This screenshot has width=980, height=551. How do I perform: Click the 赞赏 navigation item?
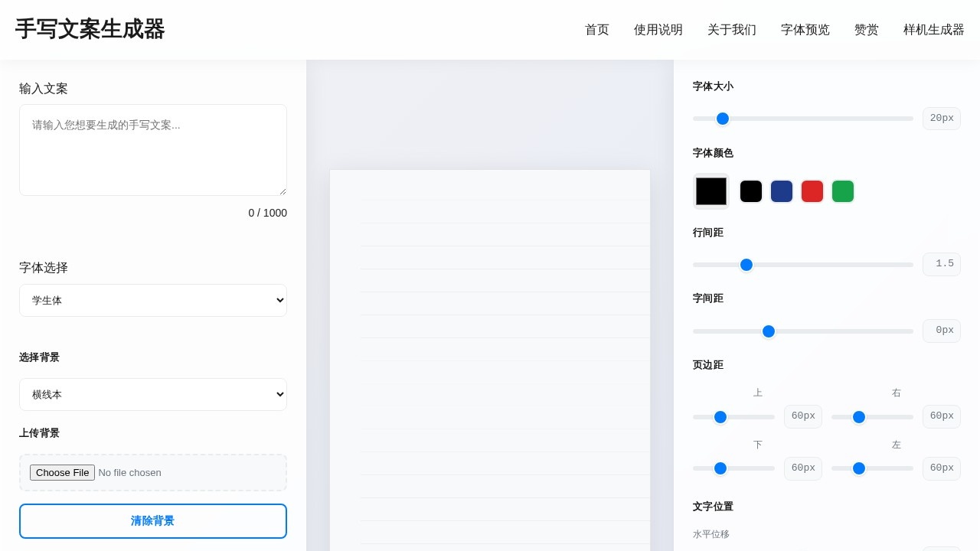pyautogui.click(x=867, y=30)
